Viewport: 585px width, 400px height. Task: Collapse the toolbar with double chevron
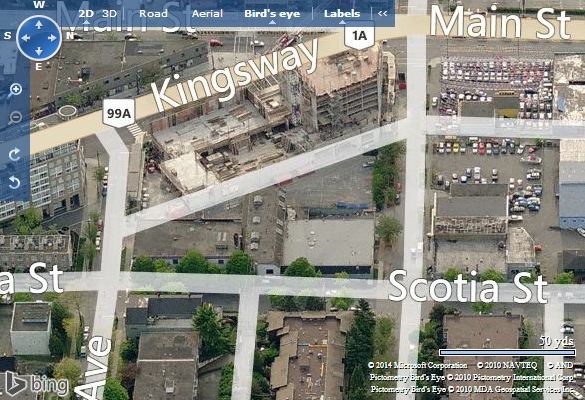pos(382,13)
